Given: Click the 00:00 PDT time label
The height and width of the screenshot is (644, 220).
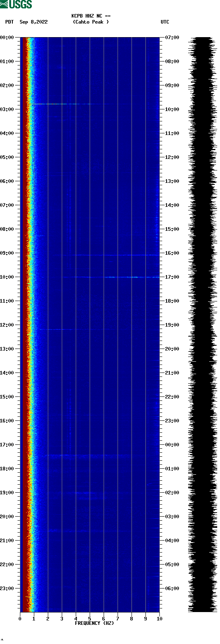Looking at the screenshot, I should tap(7, 38).
